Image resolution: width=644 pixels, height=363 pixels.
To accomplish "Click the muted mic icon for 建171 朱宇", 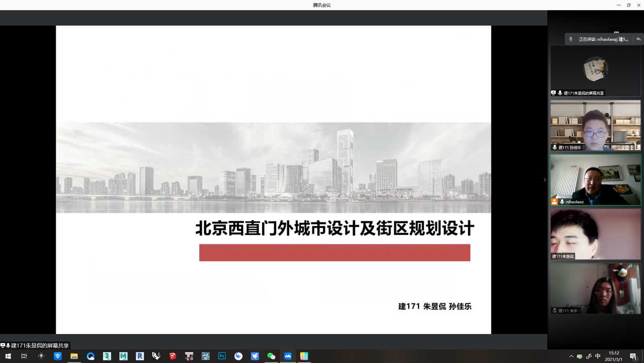I will point(555,311).
